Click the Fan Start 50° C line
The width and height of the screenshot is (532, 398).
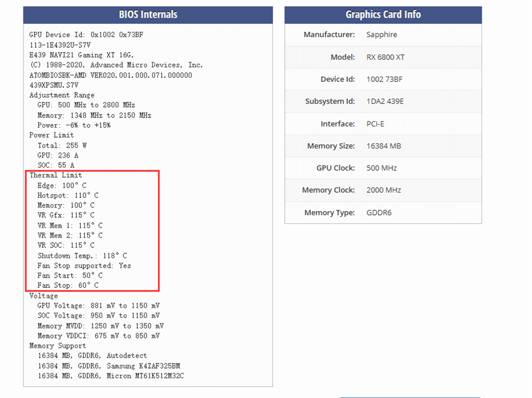click(70, 276)
